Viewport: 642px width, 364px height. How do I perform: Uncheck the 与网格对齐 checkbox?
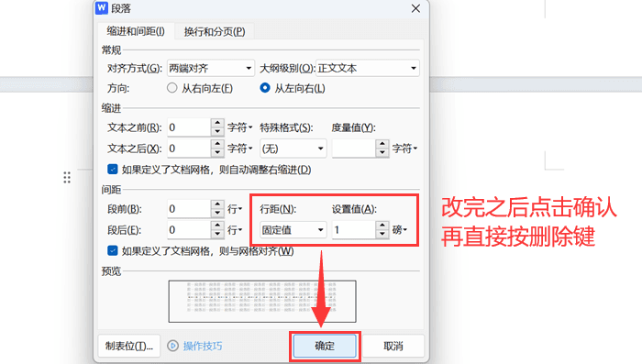(112, 250)
